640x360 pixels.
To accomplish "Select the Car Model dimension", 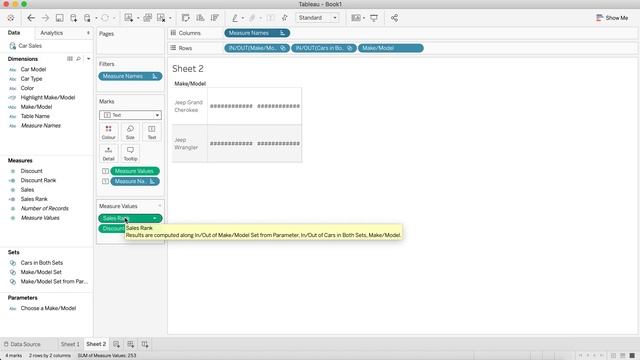I will pyautogui.click(x=33, y=69).
